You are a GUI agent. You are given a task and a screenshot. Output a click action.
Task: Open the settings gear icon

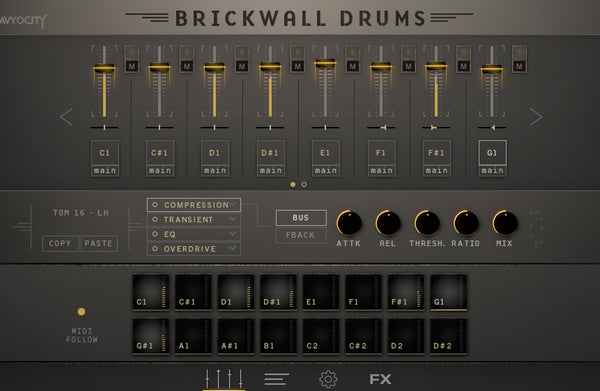[328, 379]
